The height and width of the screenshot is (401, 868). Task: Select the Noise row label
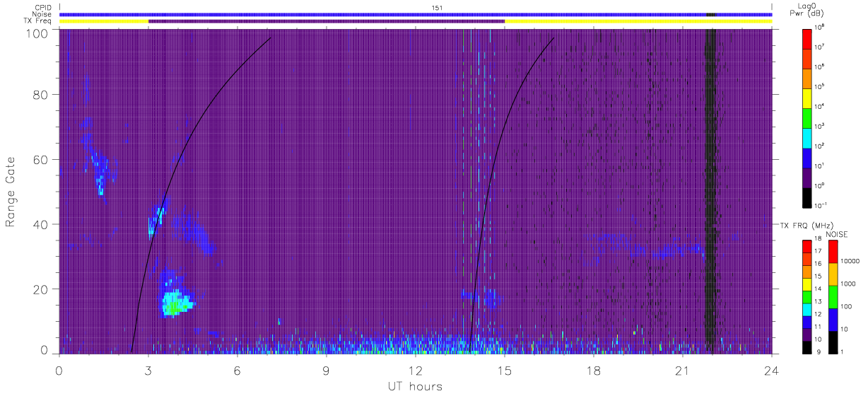(42, 14)
